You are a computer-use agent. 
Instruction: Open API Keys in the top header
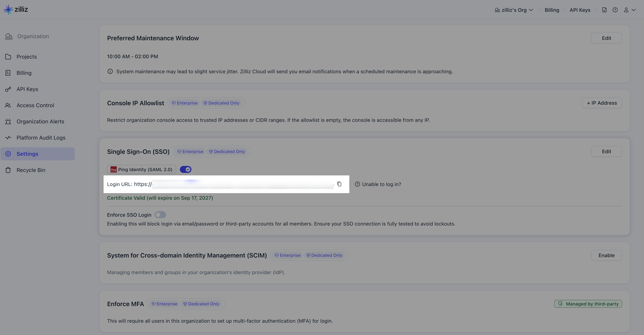580,10
